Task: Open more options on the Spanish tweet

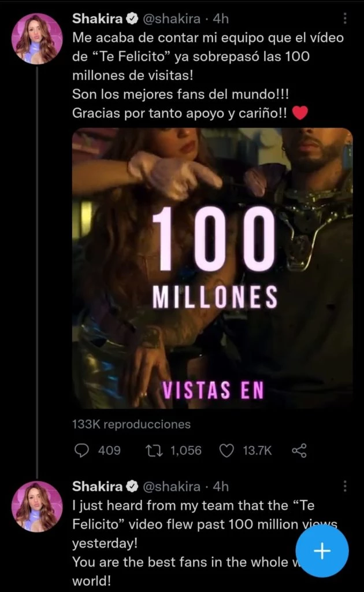Action: pyautogui.click(x=345, y=18)
